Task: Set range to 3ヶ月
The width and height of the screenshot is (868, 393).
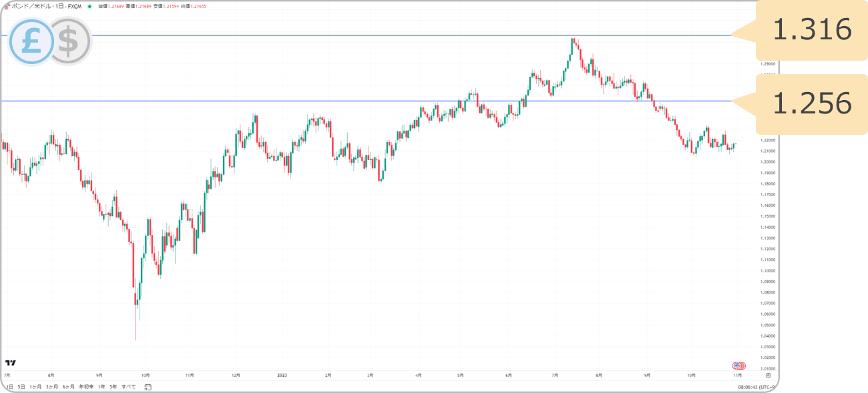Action: tap(52, 387)
